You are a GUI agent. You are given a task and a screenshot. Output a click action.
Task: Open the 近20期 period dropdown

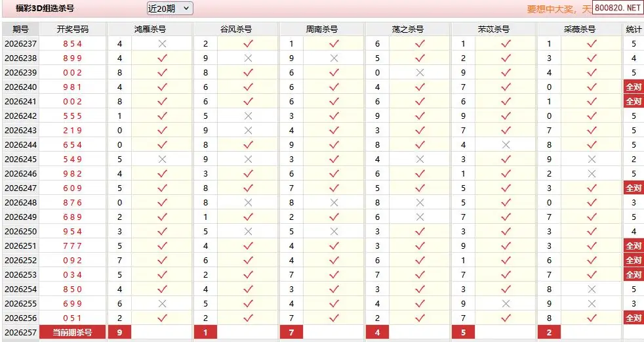(170, 9)
